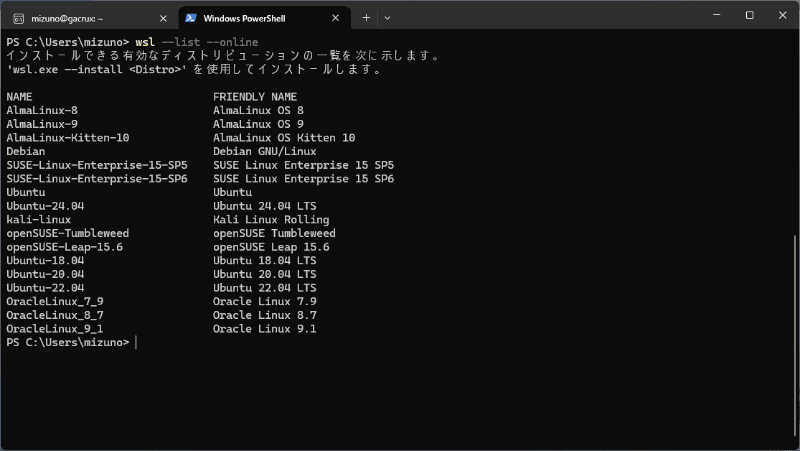Close the Windows PowerShell tab
This screenshot has width=800, height=451.
click(335, 18)
